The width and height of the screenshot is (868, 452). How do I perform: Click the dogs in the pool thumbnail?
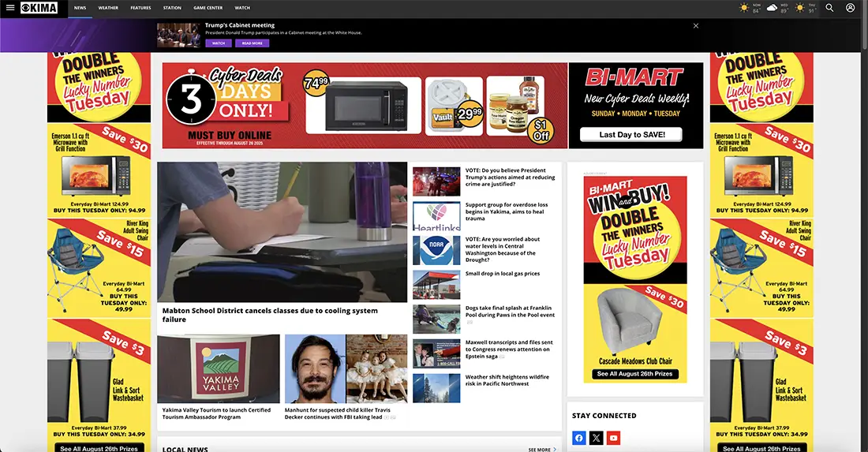[x=436, y=319]
